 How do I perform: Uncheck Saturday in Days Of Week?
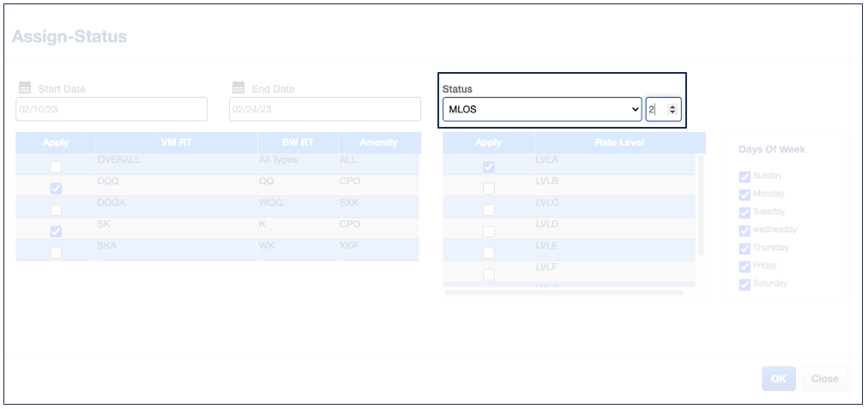coord(744,285)
